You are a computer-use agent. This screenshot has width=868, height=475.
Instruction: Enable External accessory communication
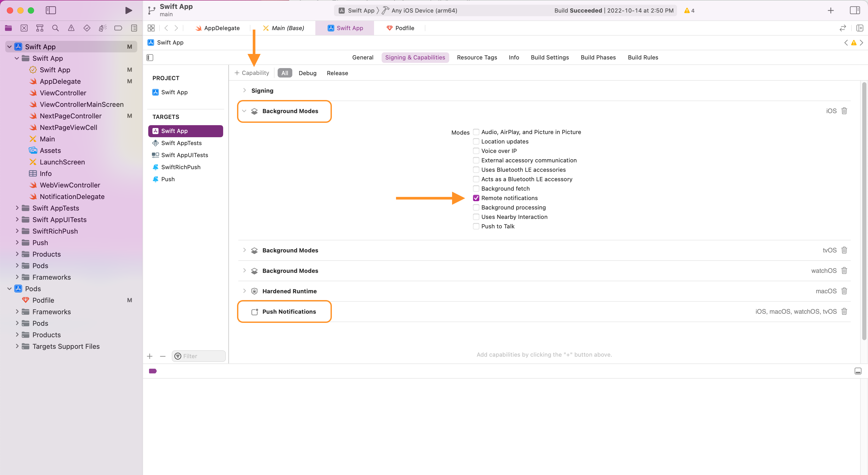[476, 160]
